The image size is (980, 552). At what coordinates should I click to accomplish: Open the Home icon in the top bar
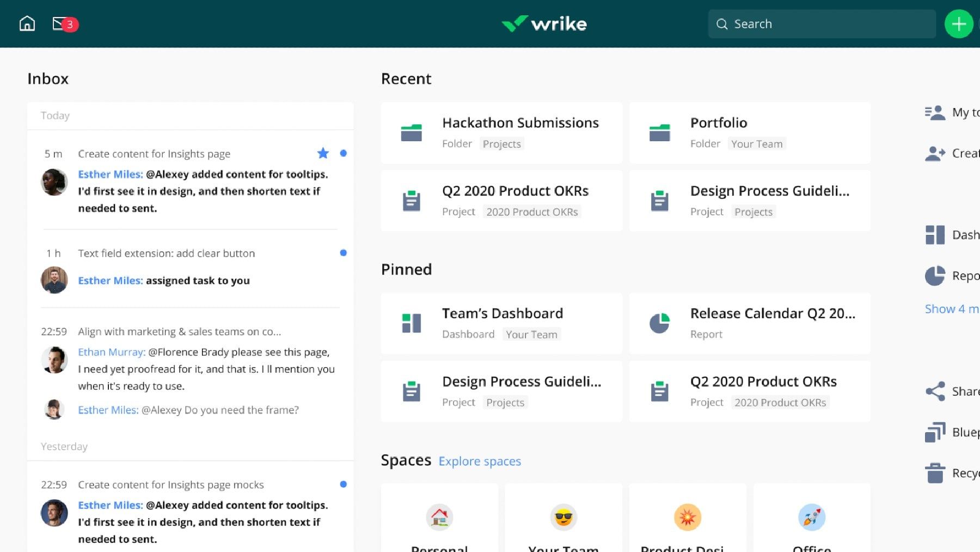coord(27,23)
